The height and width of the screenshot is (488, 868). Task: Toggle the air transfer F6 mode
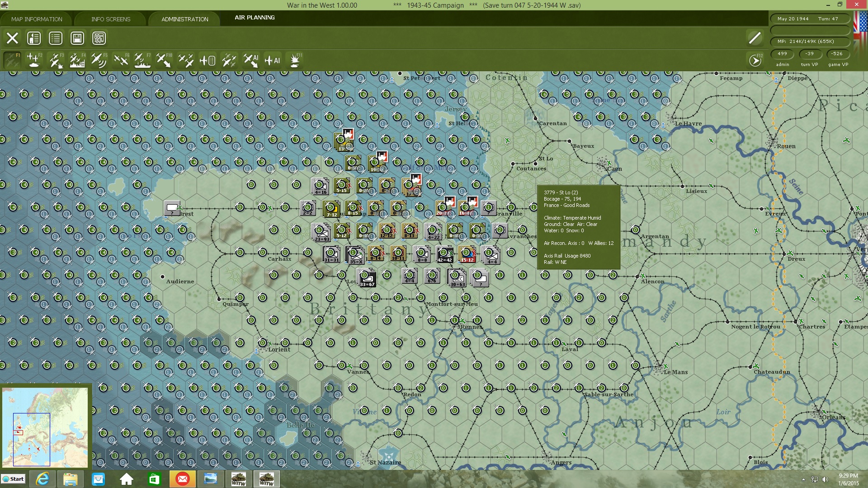121,60
